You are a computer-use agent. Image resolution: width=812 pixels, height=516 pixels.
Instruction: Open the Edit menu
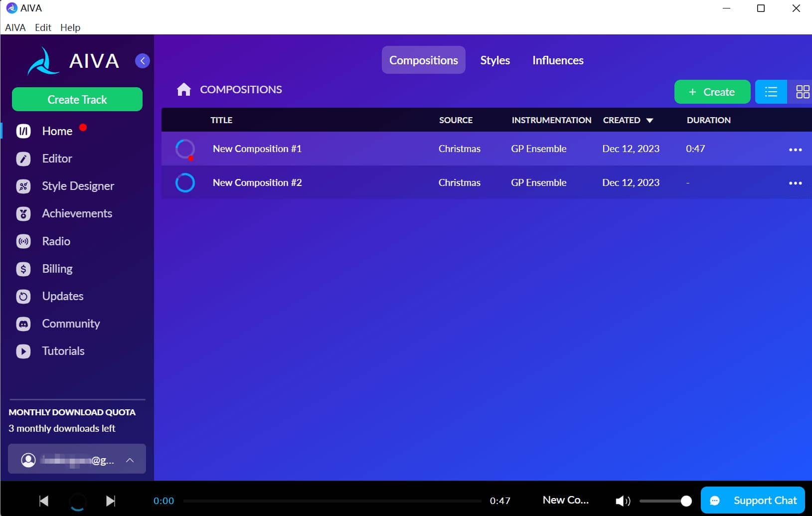click(43, 27)
